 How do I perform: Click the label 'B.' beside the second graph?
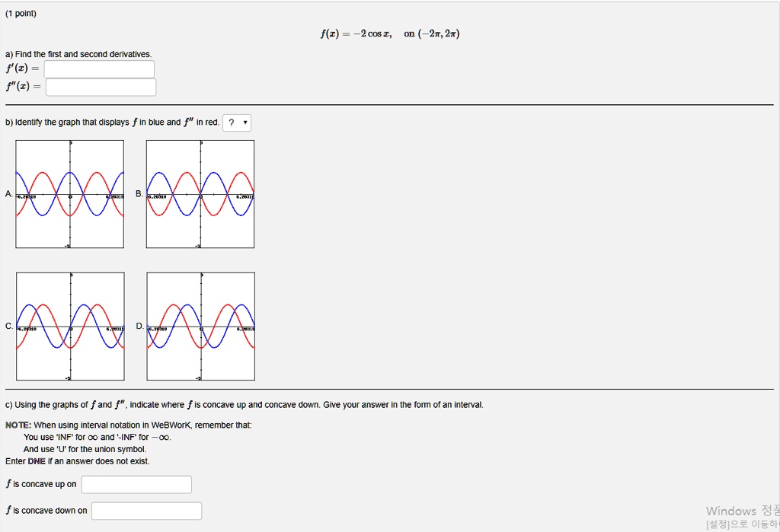(x=138, y=193)
